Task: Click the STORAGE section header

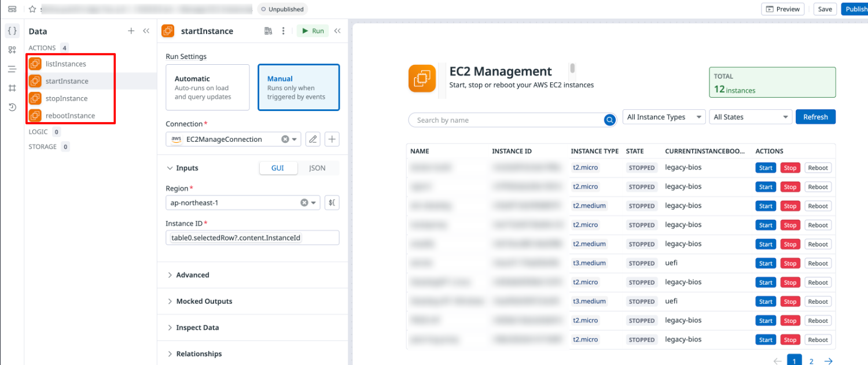Action: 43,147
